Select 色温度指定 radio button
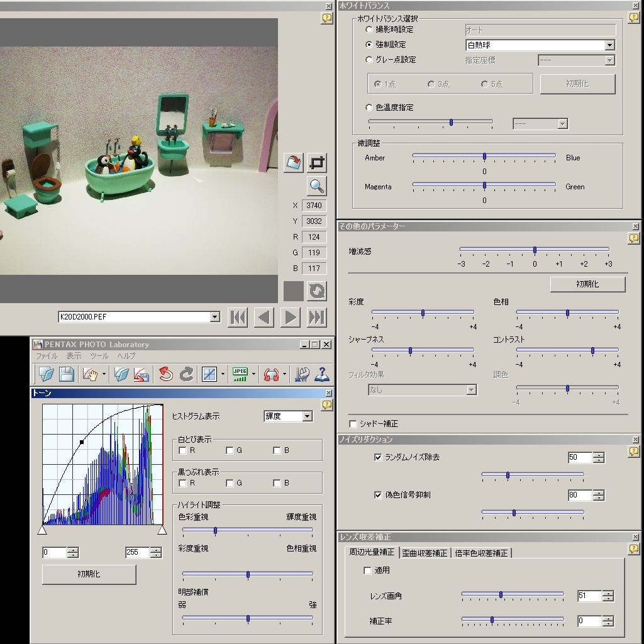This screenshot has width=644, height=644. [x=369, y=107]
